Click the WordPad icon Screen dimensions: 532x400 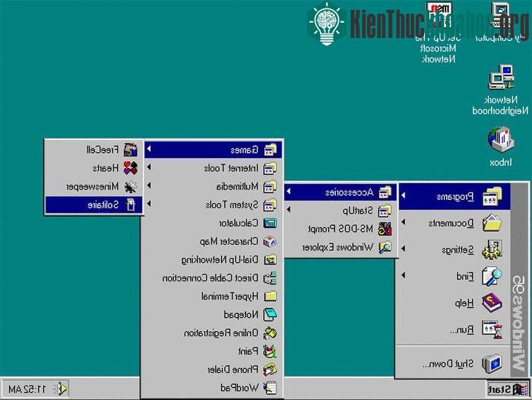[x=271, y=388]
